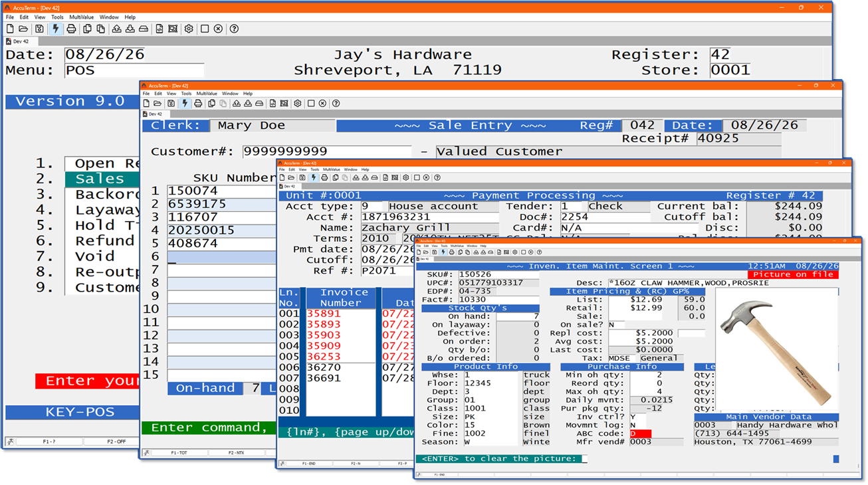Open Help question mark icon in main window
Viewport: 868px width, 485px height.
(234, 29)
